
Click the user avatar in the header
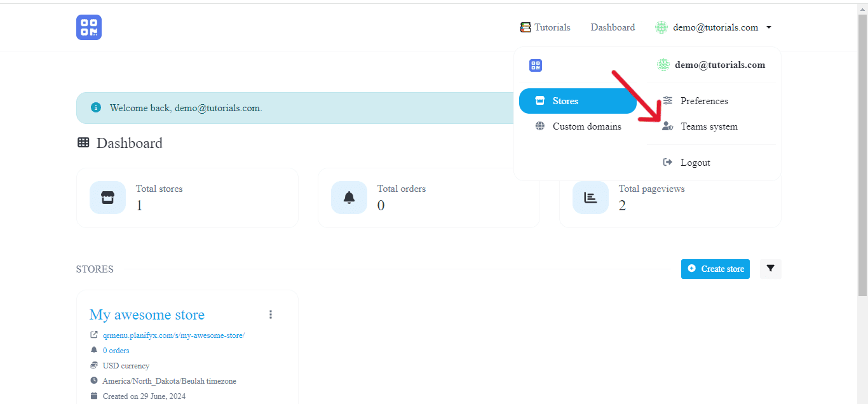[661, 27]
